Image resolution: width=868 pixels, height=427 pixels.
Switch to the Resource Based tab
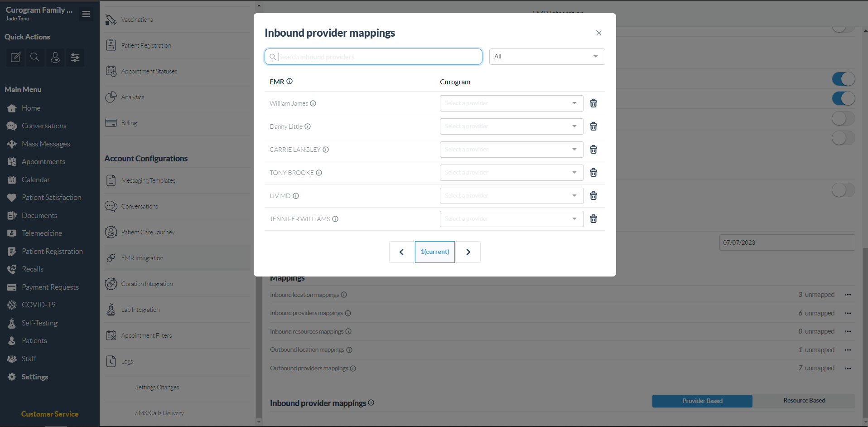(804, 401)
